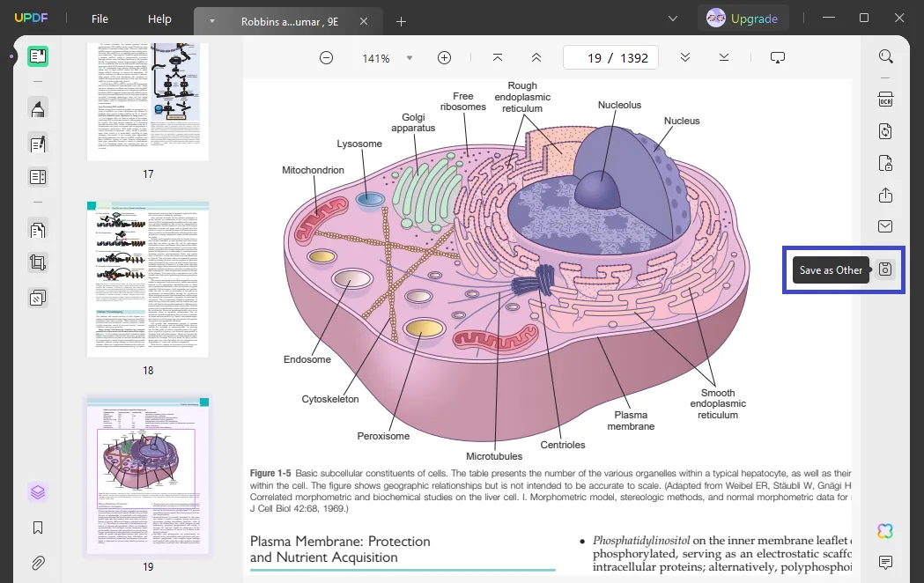Click the 'Centrioles' label
This screenshot has height=583, width=924.
[x=563, y=445]
